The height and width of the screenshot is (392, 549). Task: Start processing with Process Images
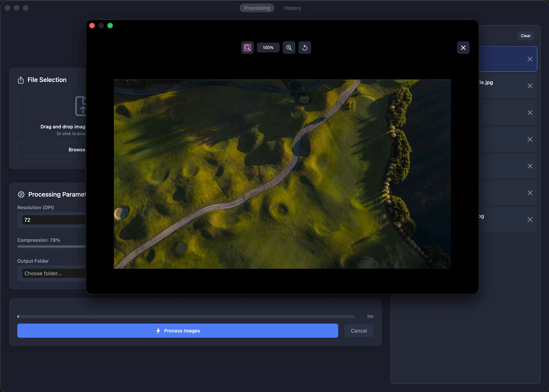(x=178, y=331)
